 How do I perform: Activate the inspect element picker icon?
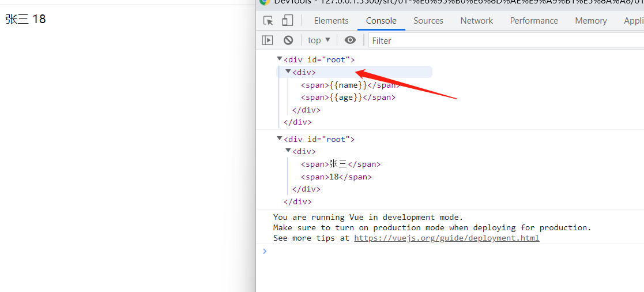(268, 21)
